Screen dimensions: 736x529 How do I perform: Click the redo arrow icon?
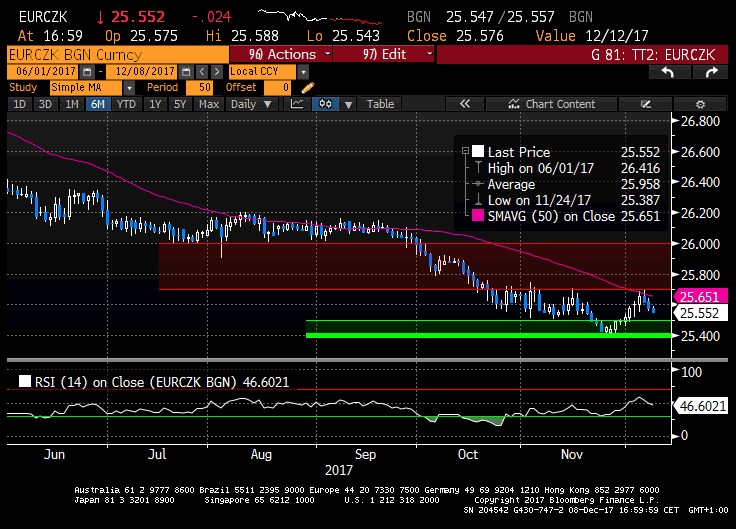(711, 72)
